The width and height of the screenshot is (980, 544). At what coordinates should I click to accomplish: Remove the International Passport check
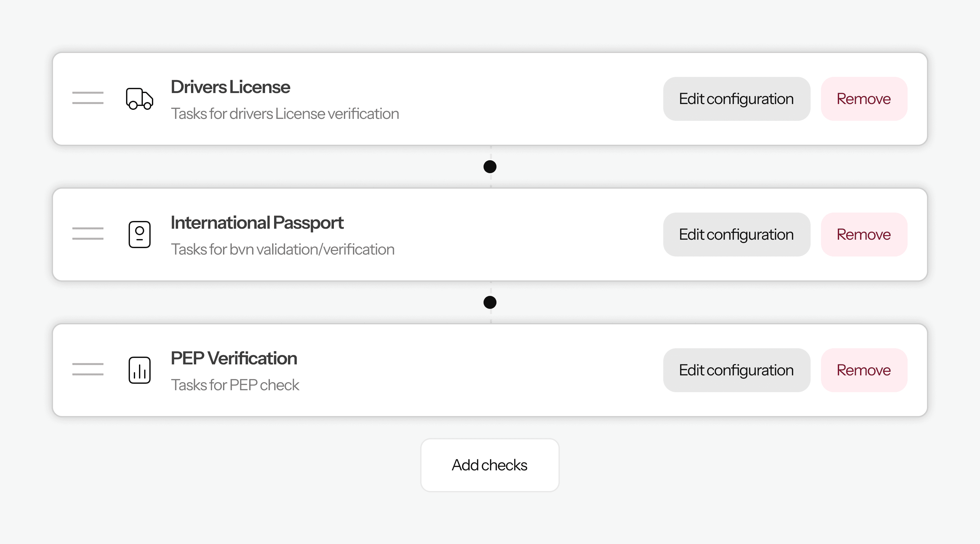point(864,235)
